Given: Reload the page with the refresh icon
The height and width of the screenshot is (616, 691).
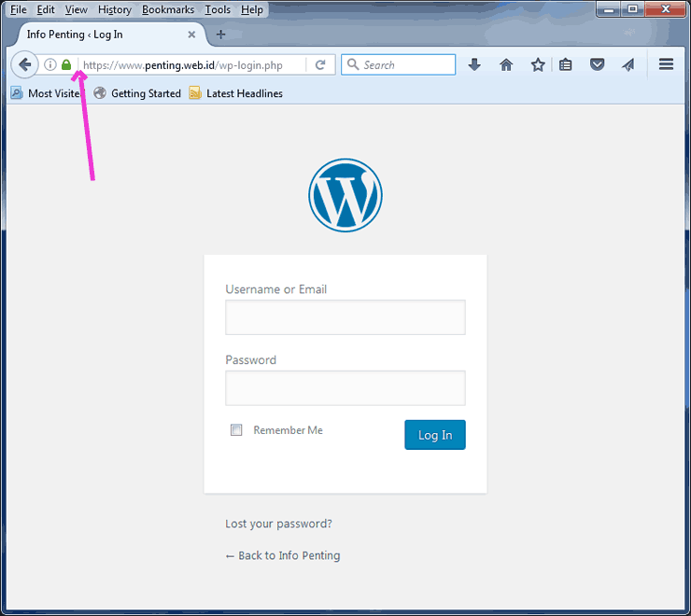Looking at the screenshot, I should tap(320, 65).
